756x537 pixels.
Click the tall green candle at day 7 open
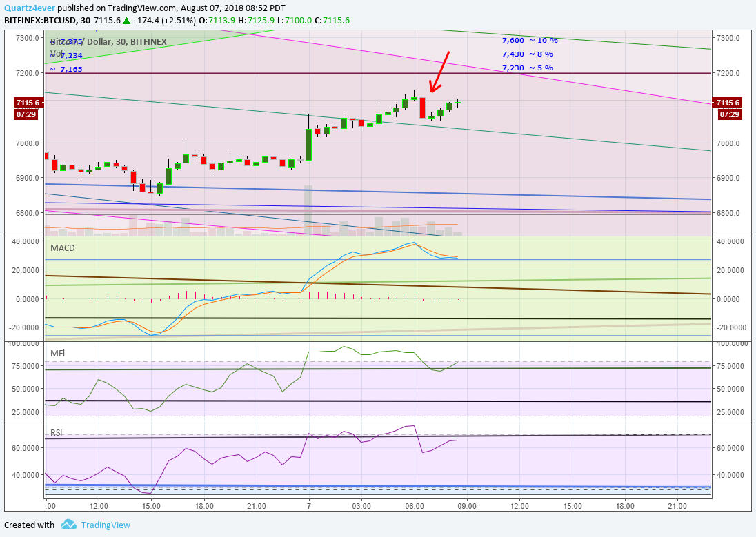pyautogui.click(x=308, y=144)
